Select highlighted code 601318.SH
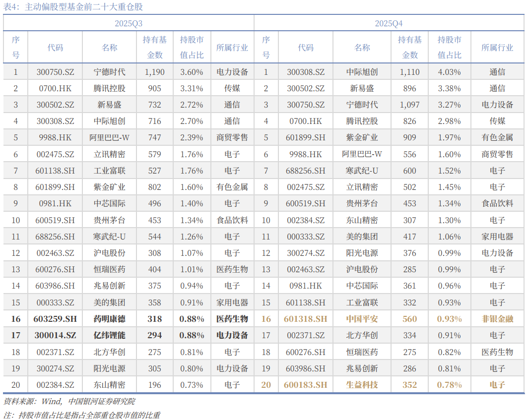 [305, 319]
